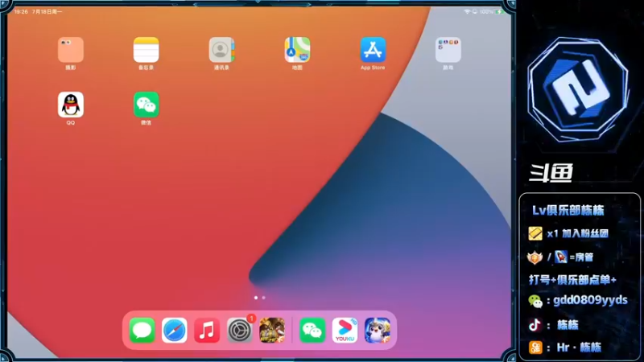Launch the Maps app
The width and height of the screenshot is (644, 362).
pyautogui.click(x=297, y=50)
